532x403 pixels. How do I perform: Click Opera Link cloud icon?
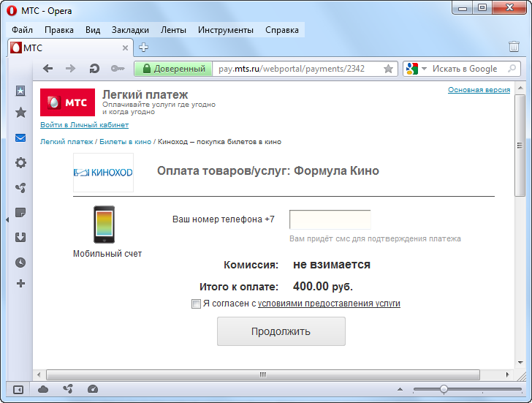(x=43, y=389)
